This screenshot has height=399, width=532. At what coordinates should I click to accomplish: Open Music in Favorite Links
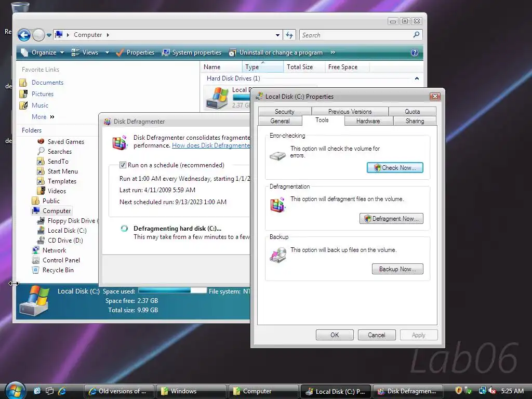tap(39, 105)
